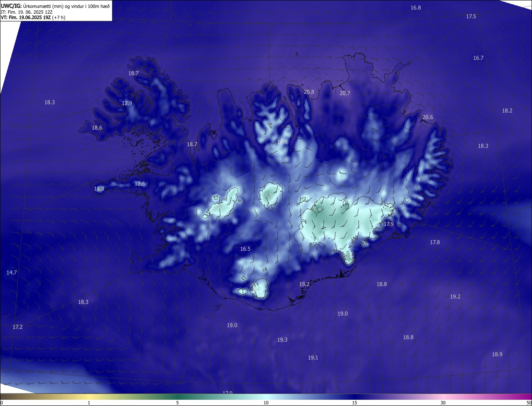Click the initial time line "IT: Fim. 19. 06. 2025 12Z"
Image resolution: width=532 pixels, height=406 pixels.
(26, 12)
